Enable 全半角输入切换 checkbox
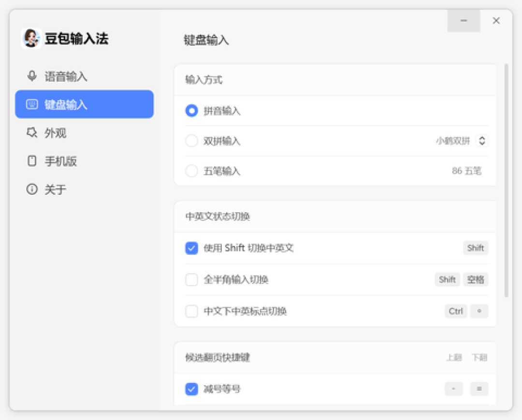The width and height of the screenshot is (522, 420). click(x=191, y=279)
